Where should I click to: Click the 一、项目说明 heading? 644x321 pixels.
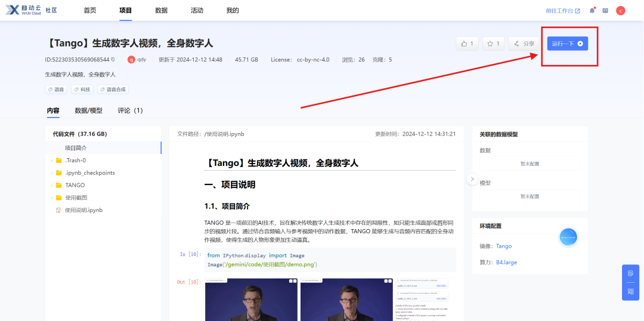point(230,185)
